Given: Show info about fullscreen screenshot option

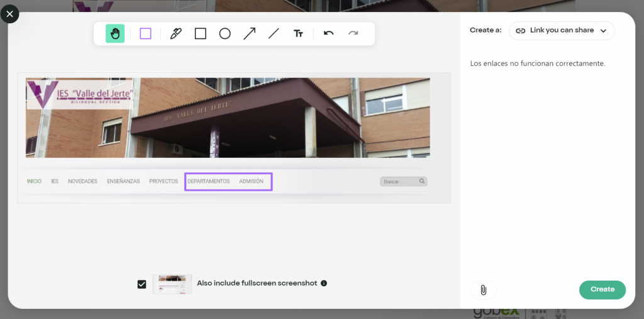Looking at the screenshot, I should pos(324,283).
